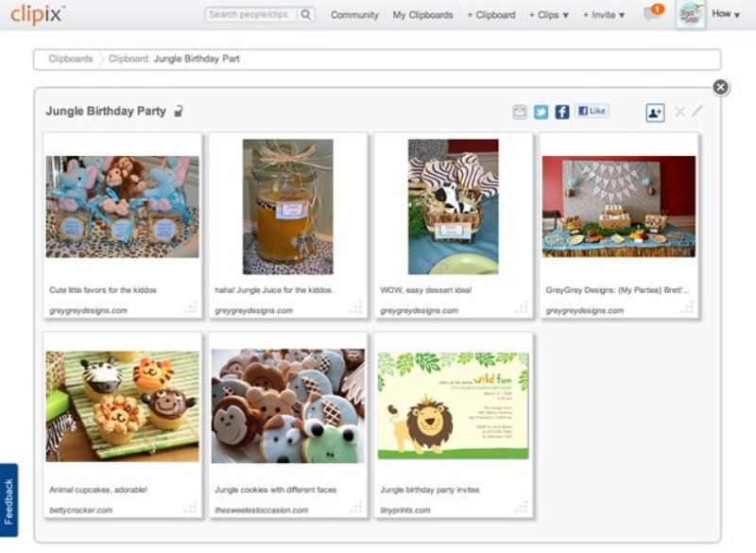Click the search magnifier icon

click(306, 15)
